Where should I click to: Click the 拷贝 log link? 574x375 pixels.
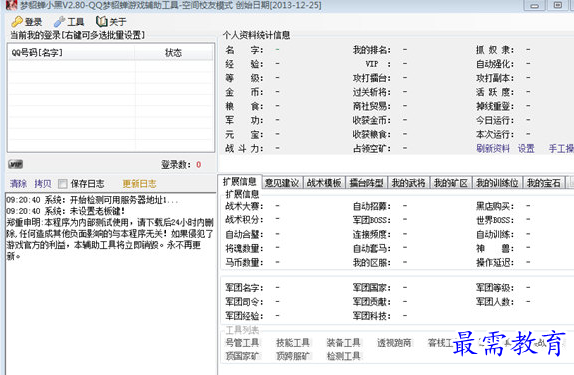point(43,183)
